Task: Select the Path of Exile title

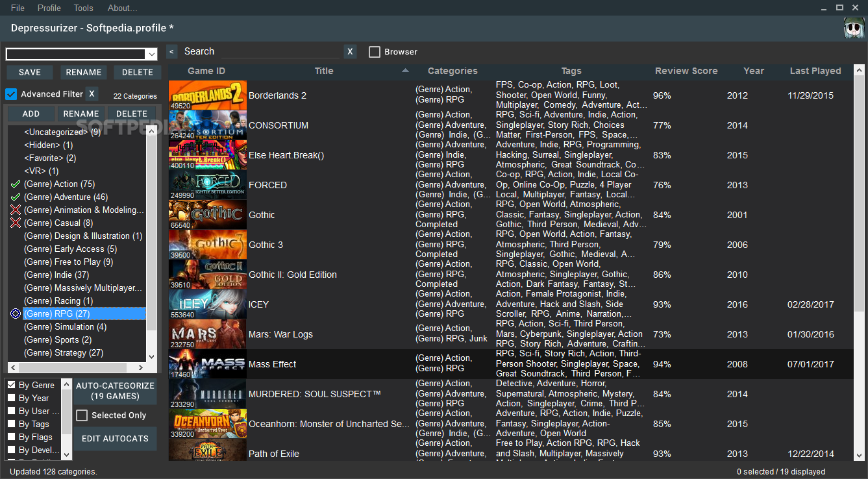Action: point(274,454)
